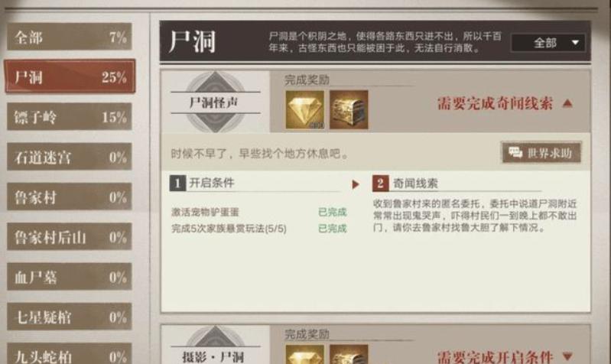Image resolution: width=611 pixels, height=364 pixels.
Task: Select the 镖子岭 15% category tab
Action: (70, 116)
